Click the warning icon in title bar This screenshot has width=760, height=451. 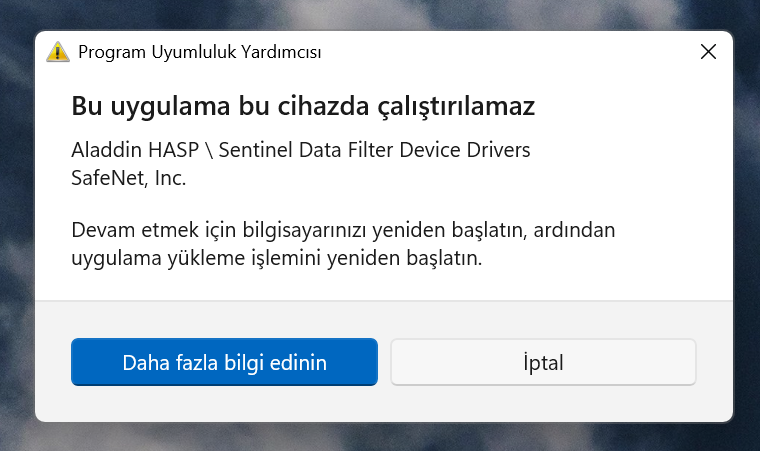pos(58,52)
